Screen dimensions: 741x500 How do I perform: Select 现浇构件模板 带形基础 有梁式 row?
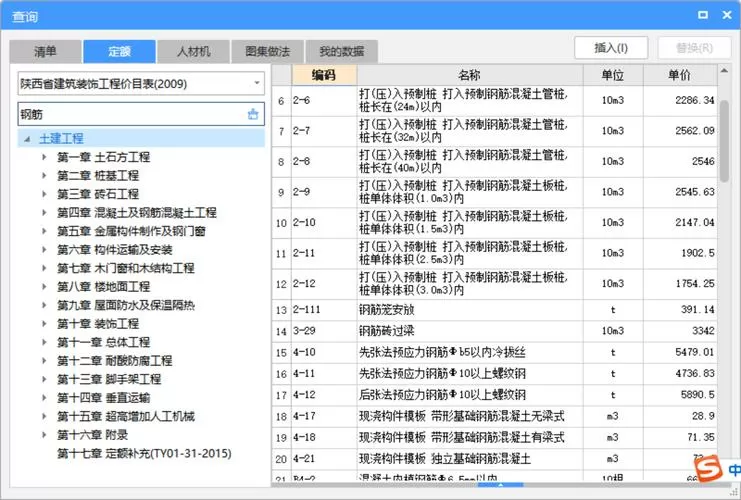(494, 438)
